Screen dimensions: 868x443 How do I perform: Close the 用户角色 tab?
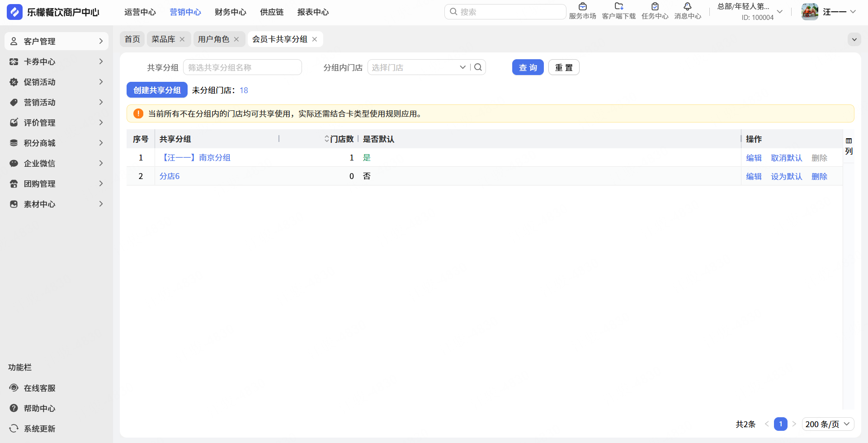[236, 39]
